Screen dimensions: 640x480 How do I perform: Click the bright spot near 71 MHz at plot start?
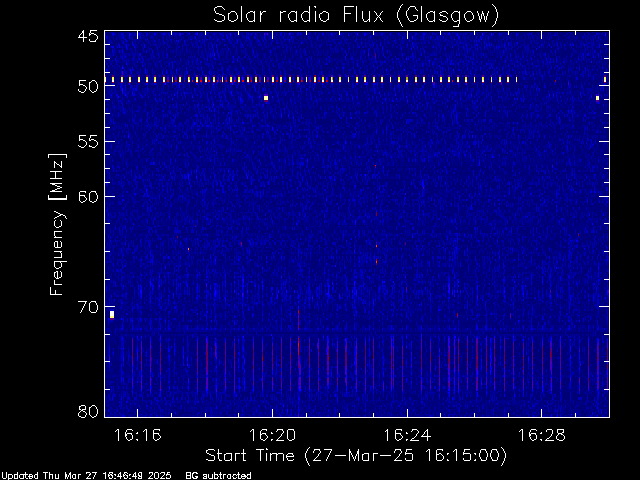pos(112,315)
